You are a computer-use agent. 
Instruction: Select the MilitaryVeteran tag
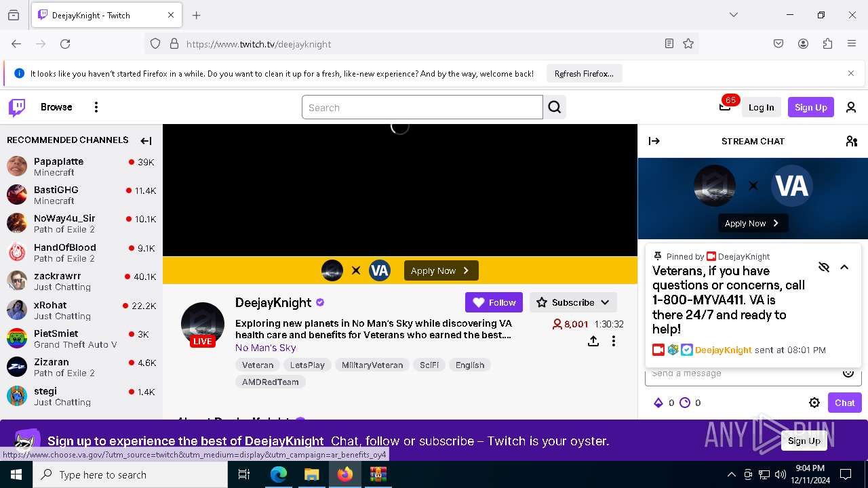(x=372, y=365)
